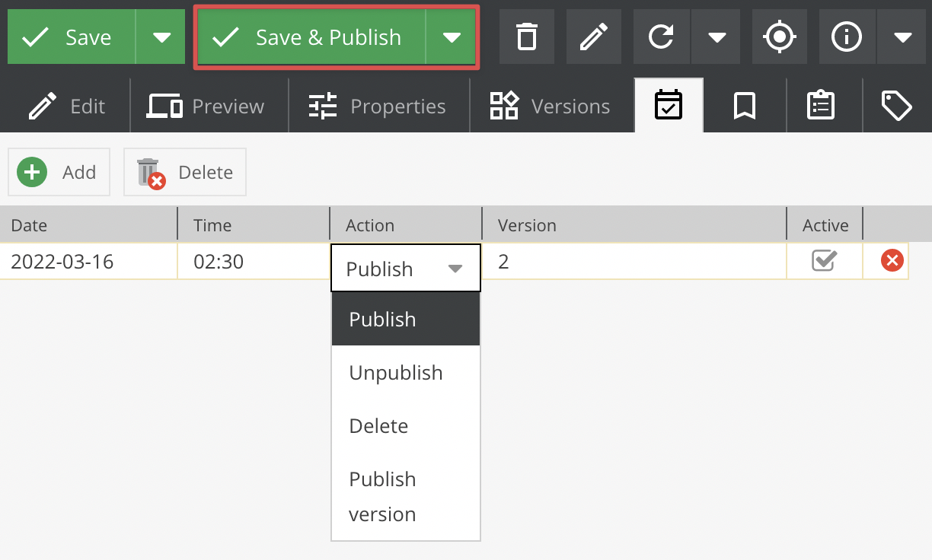Click the refresh/reload icon
Screen dimensions: 932x560
pos(662,36)
